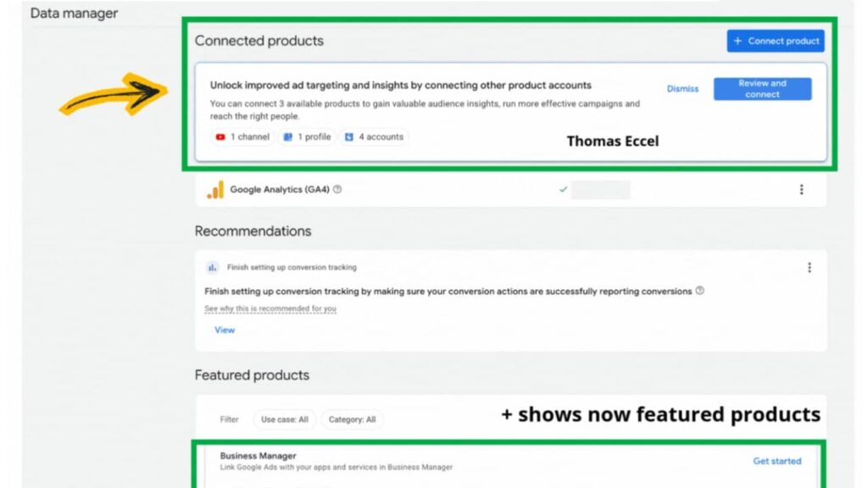The image size is (868, 488).
Task: Select Data manager in the navigation
Action: pos(75,13)
